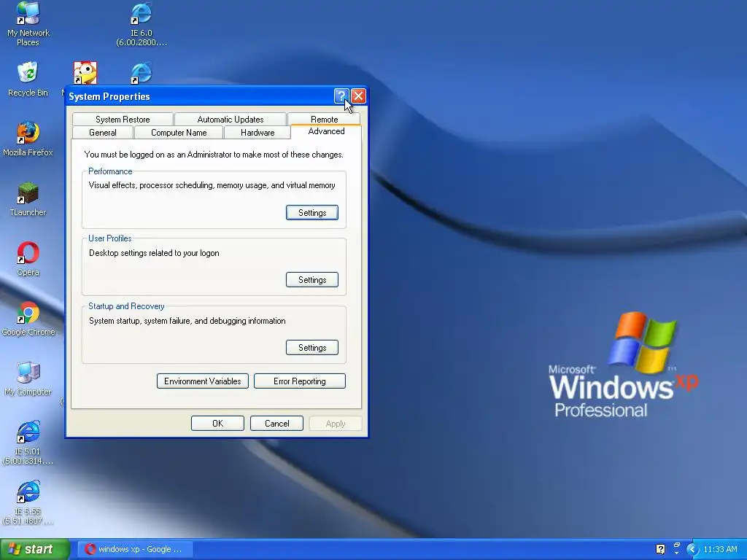Launch Mozilla Firefox from desktop
The image size is (747, 560).
pyautogui.click(x=28, y=139)
